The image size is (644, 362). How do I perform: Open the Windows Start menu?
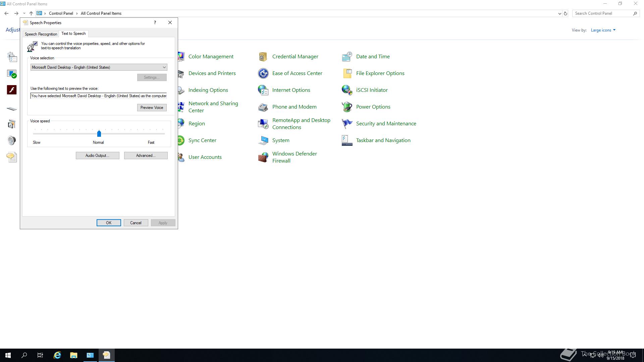[x=8, y=355]
